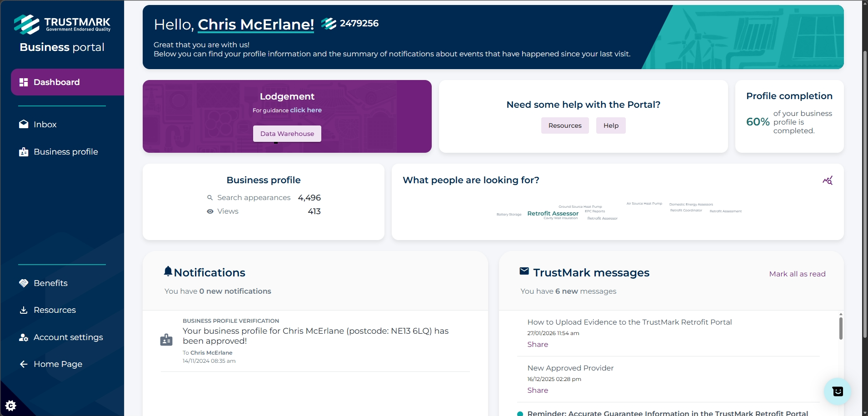868x416 pixels.
Task: Open the Dashboard menu item
Action: [x=67, y=82]
